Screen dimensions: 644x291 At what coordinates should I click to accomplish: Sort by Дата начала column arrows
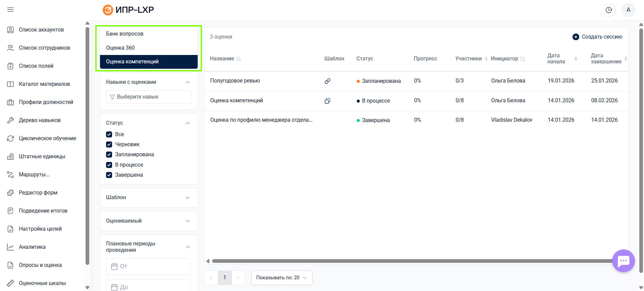pyautogui.click(x=576, y=59)
